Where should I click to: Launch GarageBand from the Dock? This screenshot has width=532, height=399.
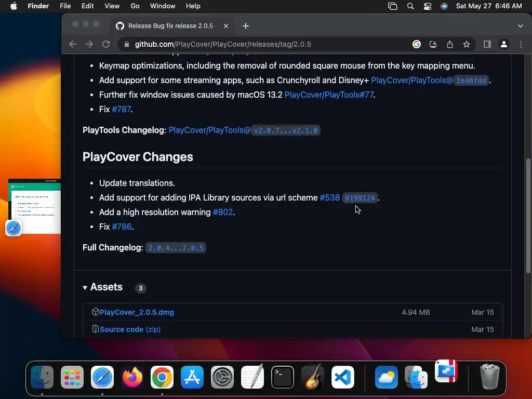coord(312,377)
